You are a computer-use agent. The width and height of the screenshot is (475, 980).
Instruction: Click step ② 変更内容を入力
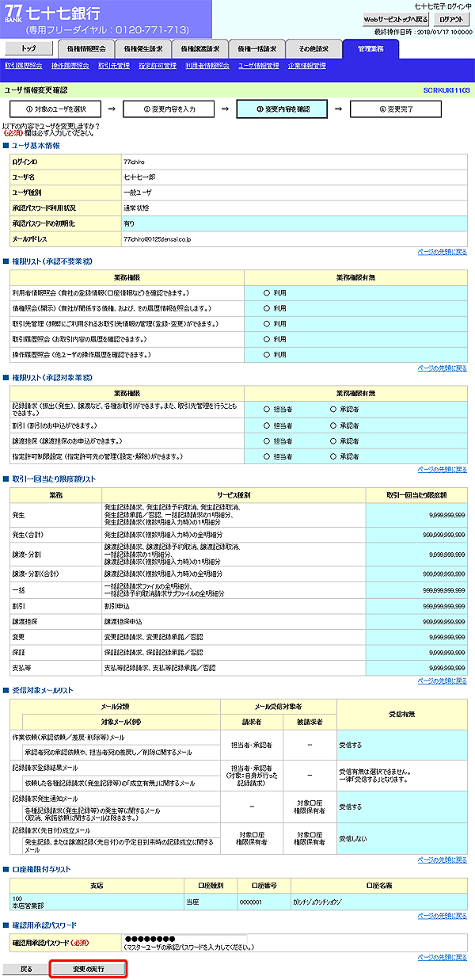(168, 109)
